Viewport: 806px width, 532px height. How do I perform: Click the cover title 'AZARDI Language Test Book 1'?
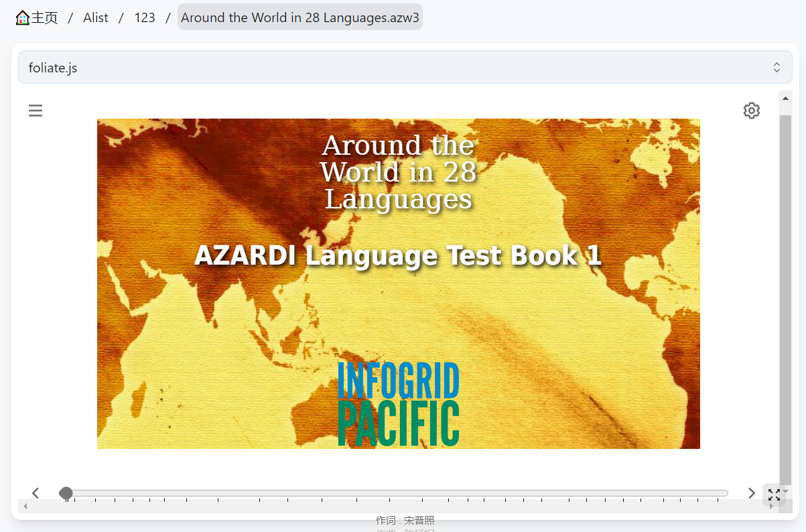pos(398,255)
